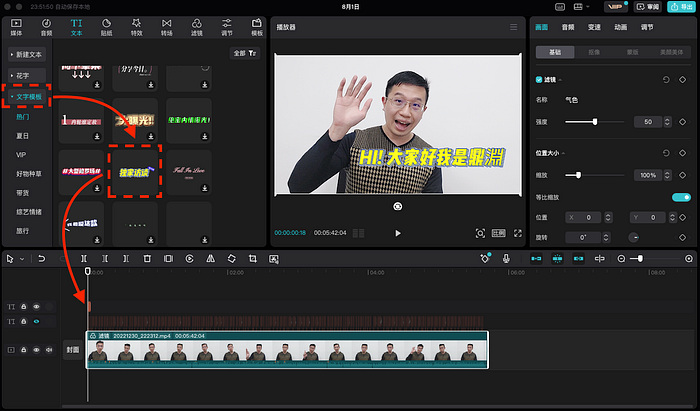700x411 pixels.
Task: Lock the main video track
Action: pyautogui.click(x=24, y=350)
